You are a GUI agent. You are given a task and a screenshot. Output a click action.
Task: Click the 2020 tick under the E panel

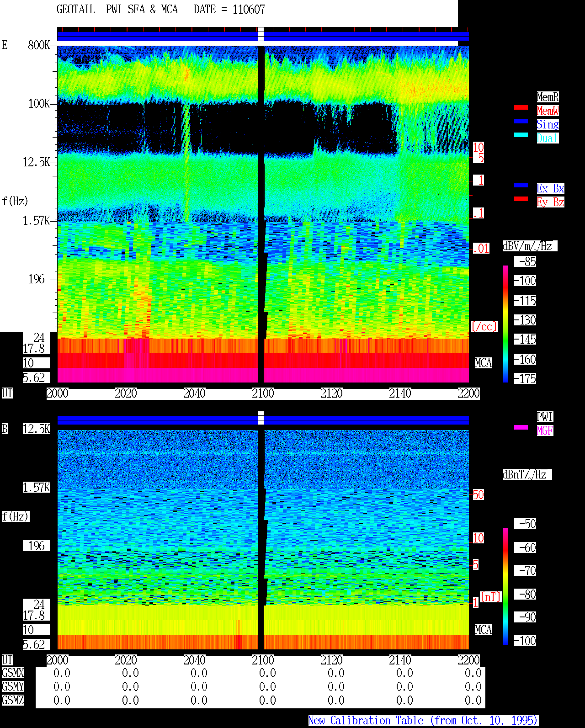(x=126, y=393)
